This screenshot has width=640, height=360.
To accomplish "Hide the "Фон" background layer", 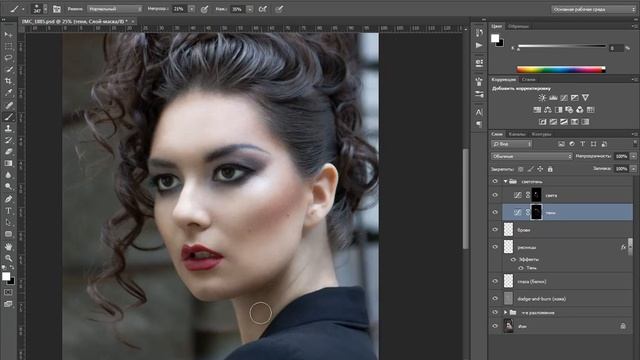I will click(x=495, y=326).
